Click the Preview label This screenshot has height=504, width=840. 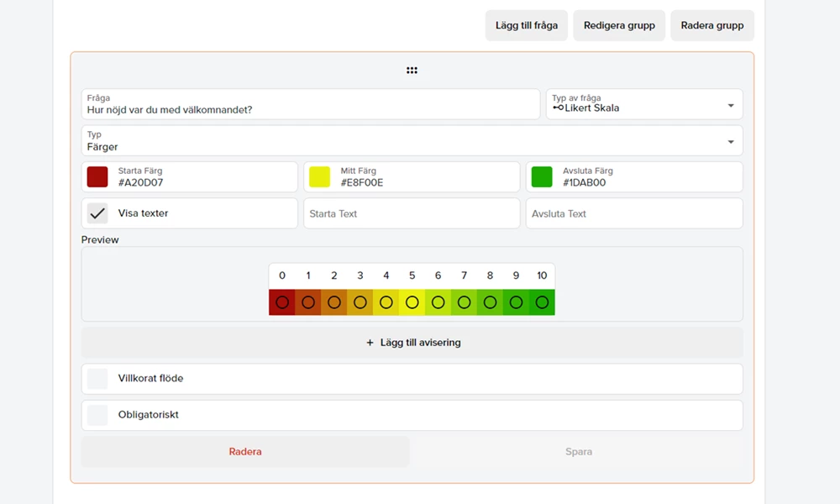[x=100, y=239]
